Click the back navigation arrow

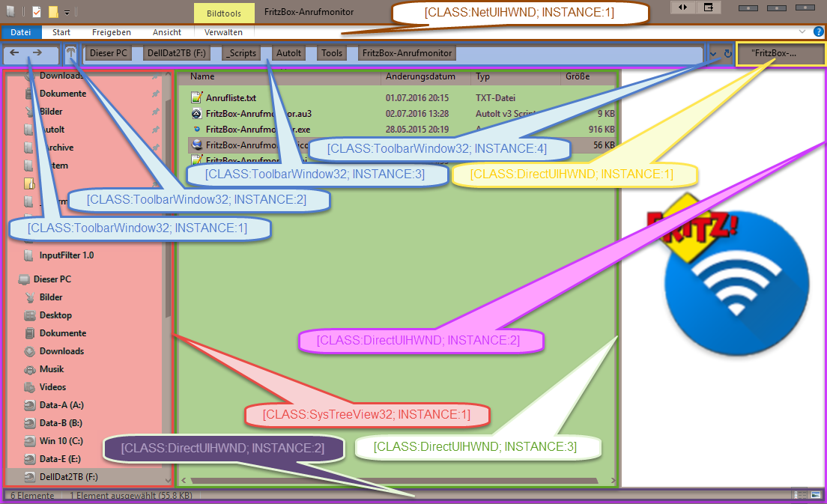click(x=15, y=53)
